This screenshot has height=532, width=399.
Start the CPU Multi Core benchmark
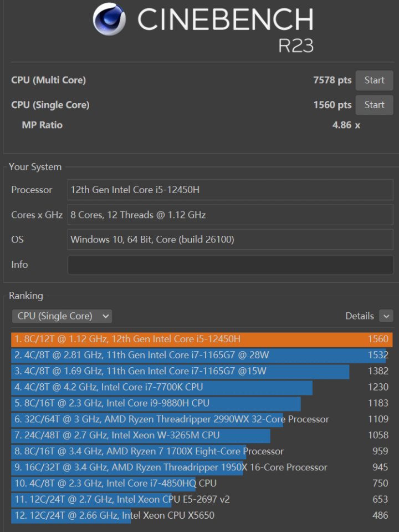coord(374,80)
